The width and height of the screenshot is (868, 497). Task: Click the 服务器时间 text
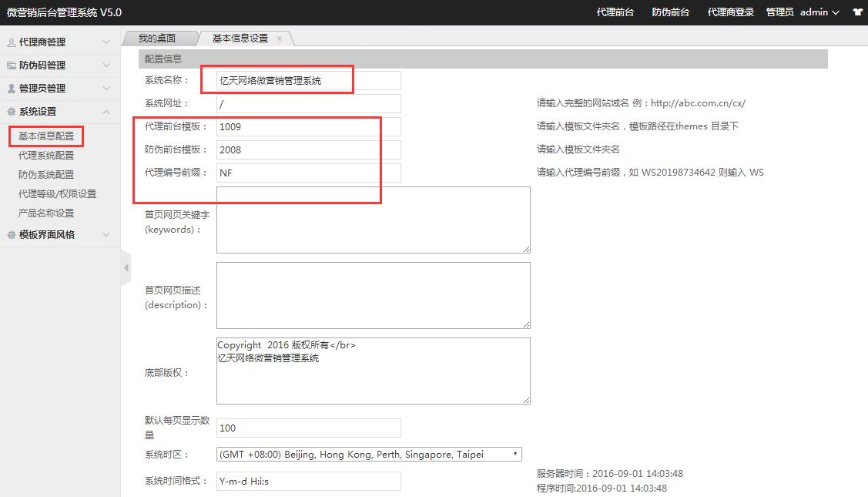tap(609, 474)
